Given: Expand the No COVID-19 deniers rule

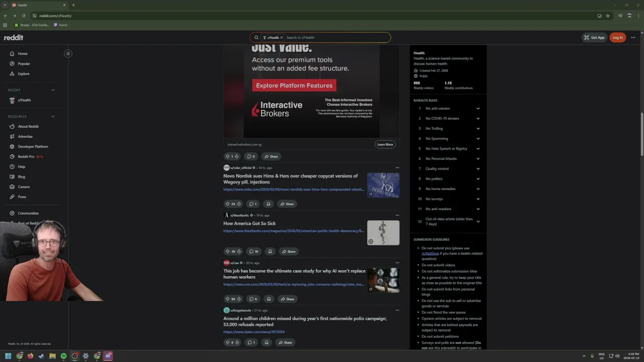Looking at the screenshot, I should (x=478, y=119).
